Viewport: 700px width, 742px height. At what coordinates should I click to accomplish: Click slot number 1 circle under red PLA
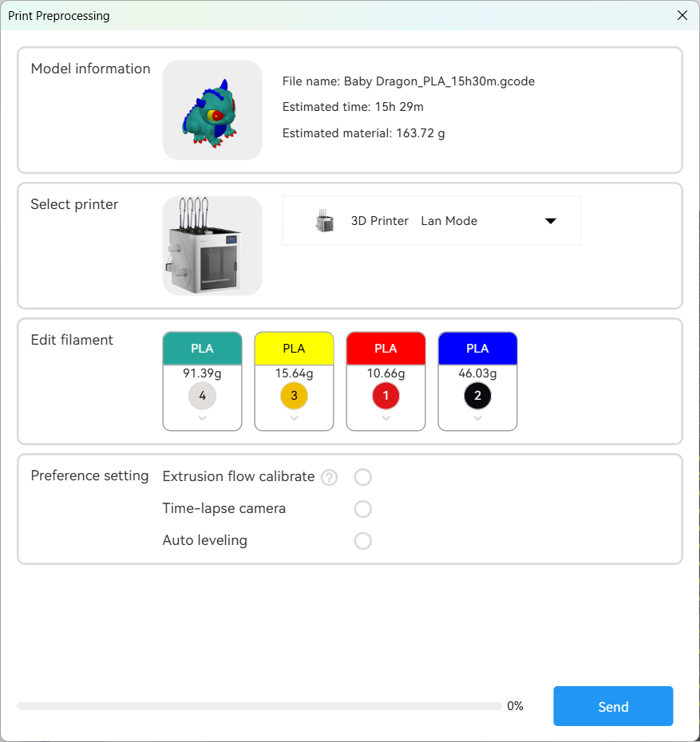click(386, 396)
